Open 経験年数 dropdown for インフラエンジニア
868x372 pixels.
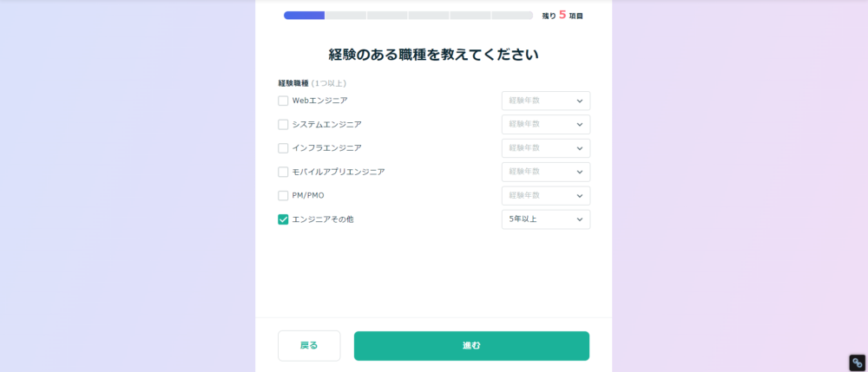(x=546, y=148)
